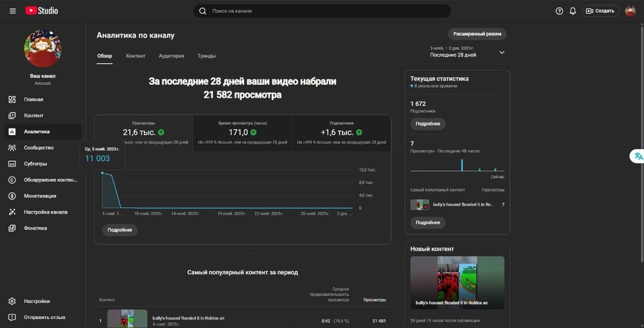Screen dimensions: 644x328
Task: Click Подробнее under the views chart
Action: point(120,230)
